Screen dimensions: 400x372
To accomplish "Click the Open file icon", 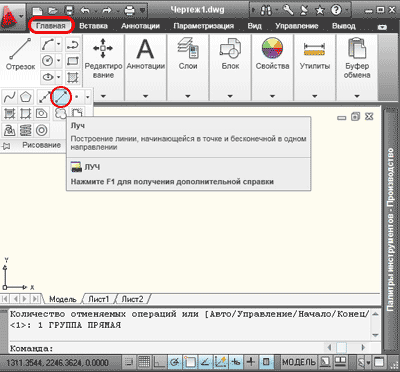I will 53,11.
